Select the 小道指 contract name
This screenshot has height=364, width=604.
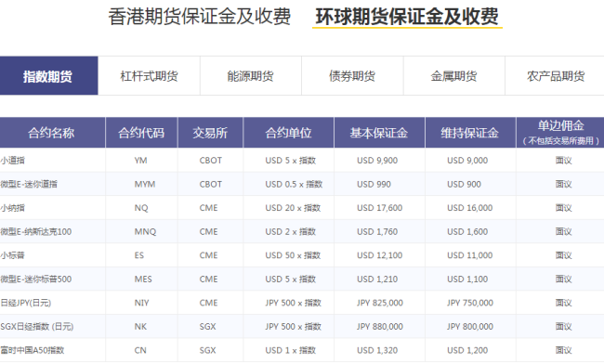tap(13, 161)
